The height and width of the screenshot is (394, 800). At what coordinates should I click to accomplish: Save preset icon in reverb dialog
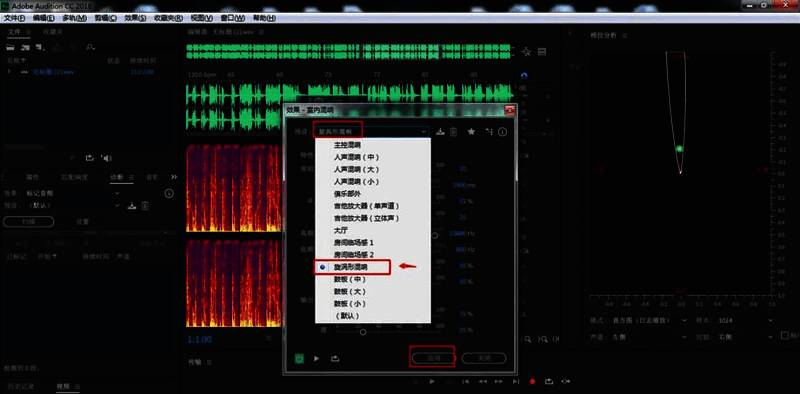click(441, 132)
